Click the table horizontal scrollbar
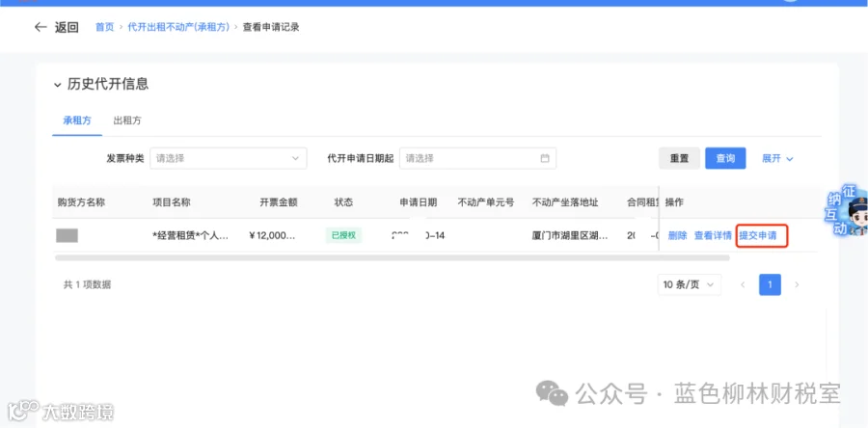This screenshot has width=868, height=428. coord(392,257)
